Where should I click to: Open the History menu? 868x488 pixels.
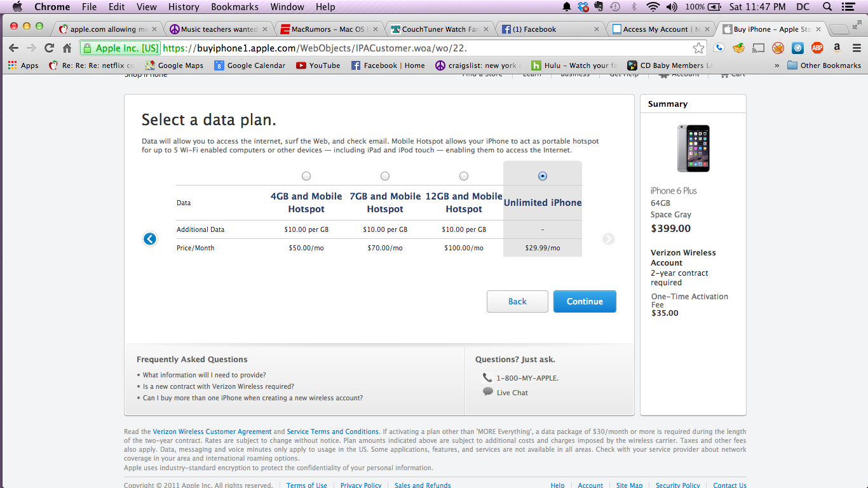[x=184, y=7]
